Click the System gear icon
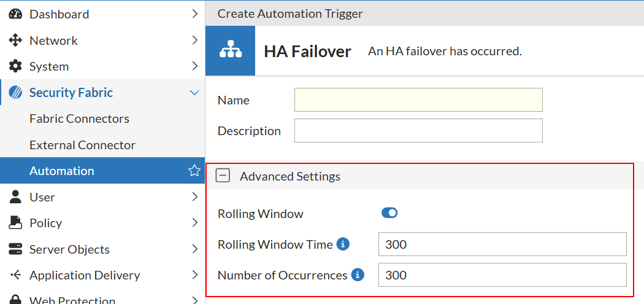This screenshot has width=644, height=304. click(x=15, y=66)
